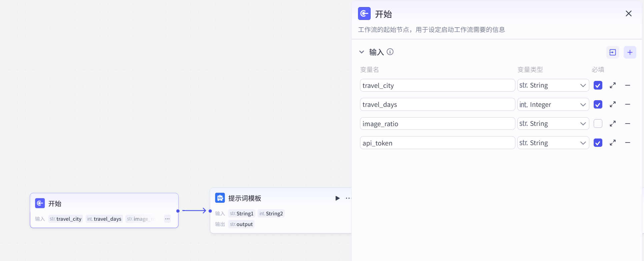Click the 变量名 column header
This screenshot has height=261, width=644.
(x=370, y=70)
